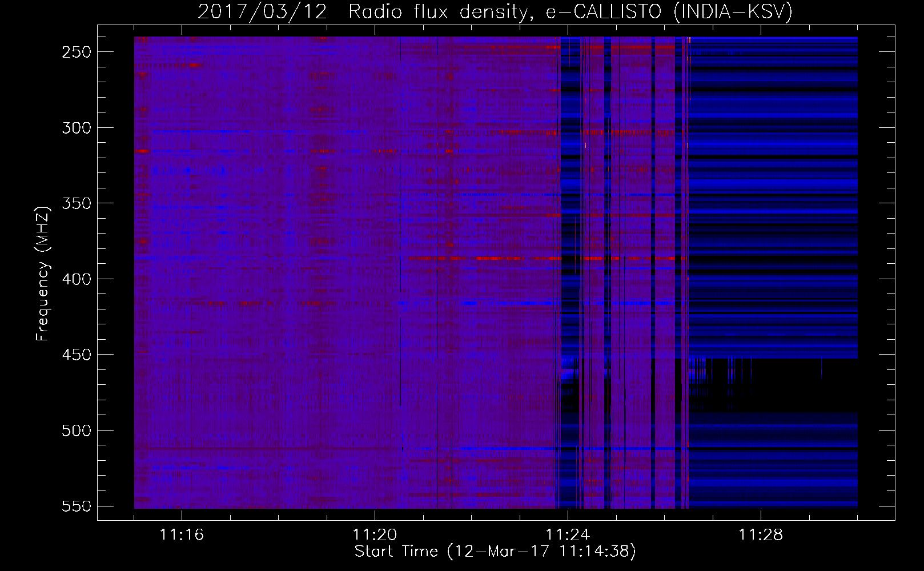Click the '550' frequency tick label
The width and height of the screenshot is (924, 571).
(77, 506)
